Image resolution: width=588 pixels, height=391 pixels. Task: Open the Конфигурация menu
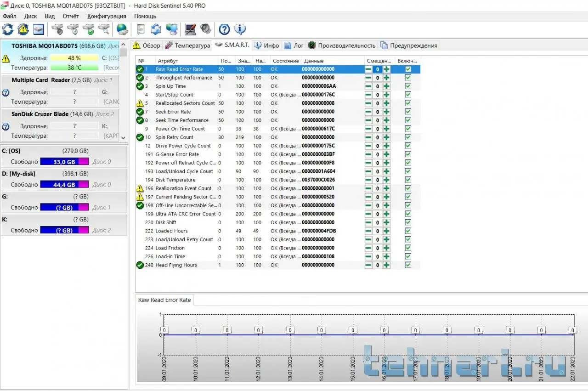point(107,16)
